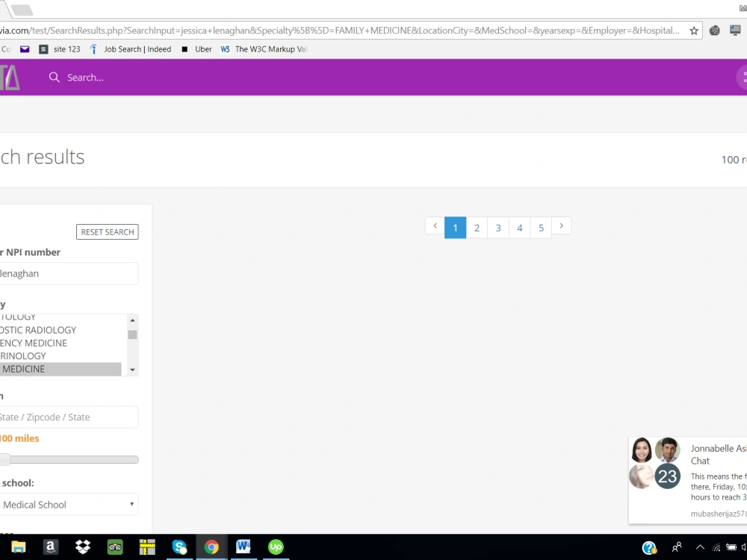747x560 pixels.
Task: Go to results page 3
Action: click(498, 227)
